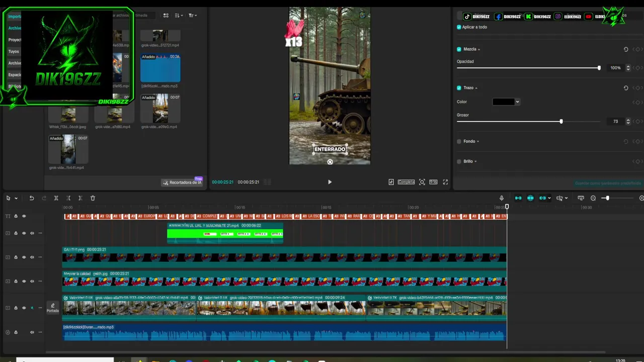Zoom out the timeline with minus icon
Image resolution: width=644 pixels, height=362 pixels.
593,198
